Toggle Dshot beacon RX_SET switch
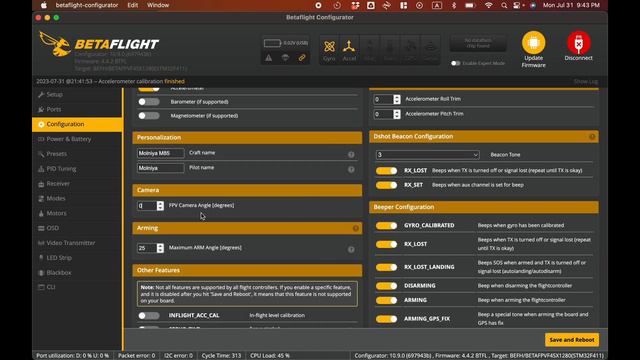Image resolution: width=640 pixels, height=360 pixels. tap(386, 185)
